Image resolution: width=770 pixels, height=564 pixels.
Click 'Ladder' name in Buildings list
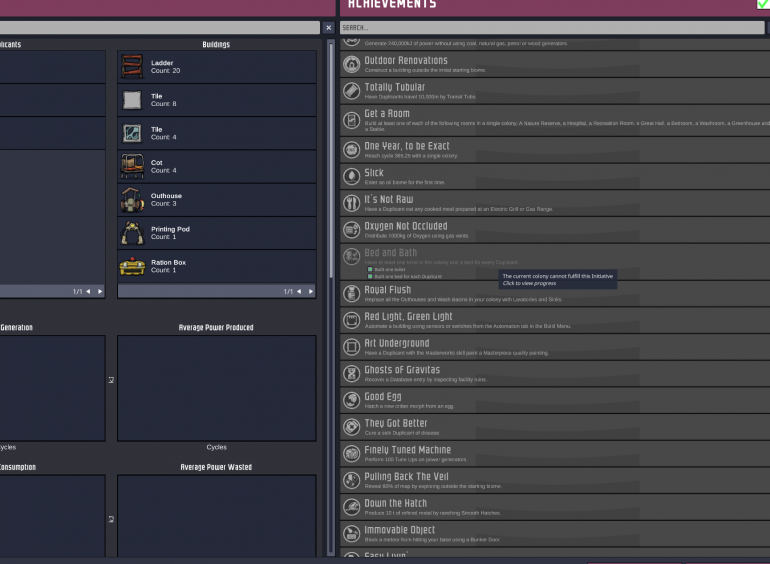(x=162, y=63)
